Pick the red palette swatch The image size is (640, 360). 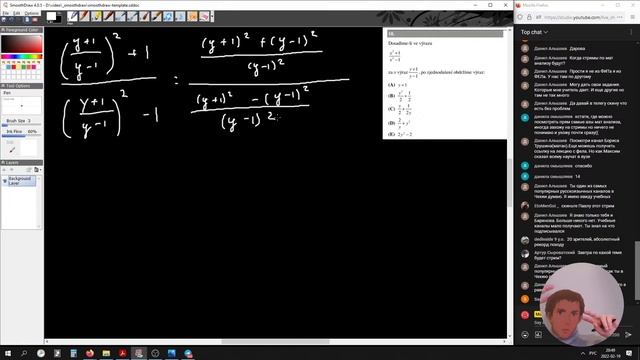[x=13, y=67]
